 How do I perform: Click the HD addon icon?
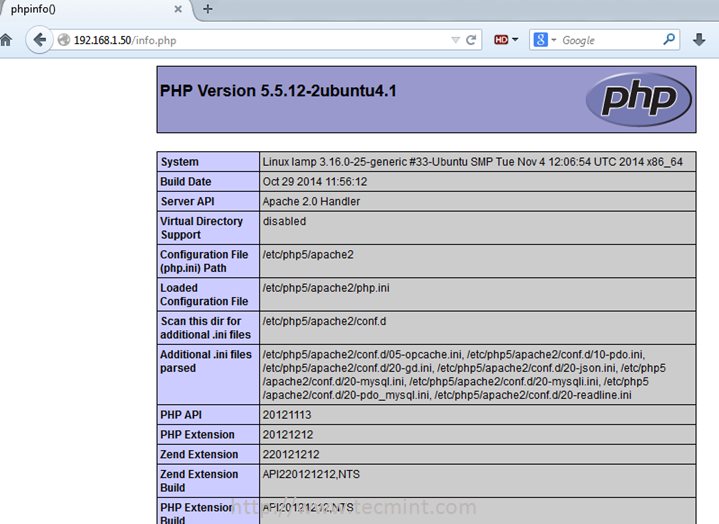tap(501, 40)
